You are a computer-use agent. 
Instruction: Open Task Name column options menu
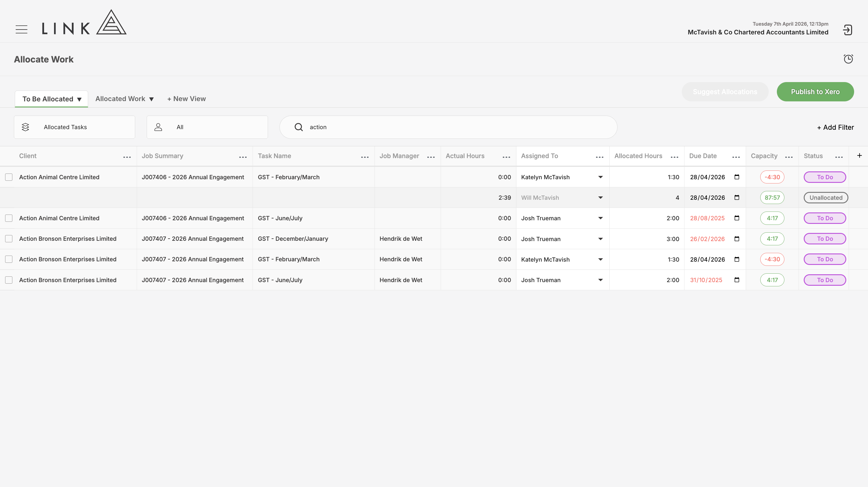click(365, 157)
